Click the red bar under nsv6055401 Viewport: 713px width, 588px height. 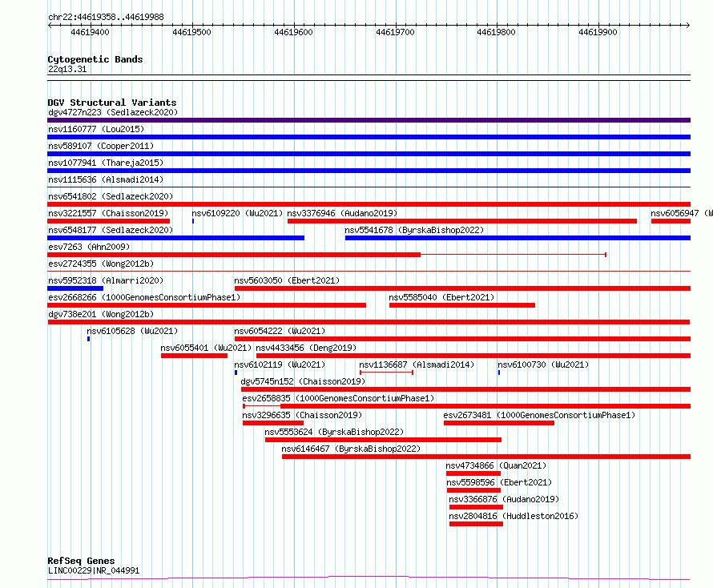[x=194, y=356]
